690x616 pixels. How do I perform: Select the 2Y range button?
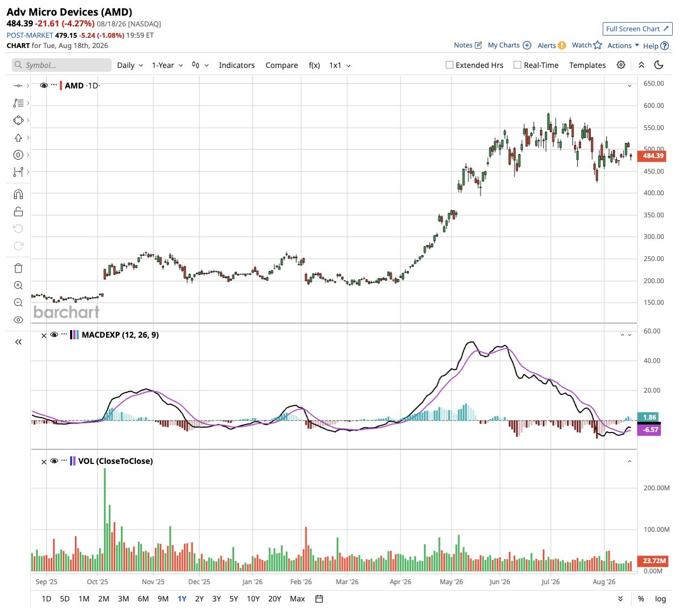199,599
